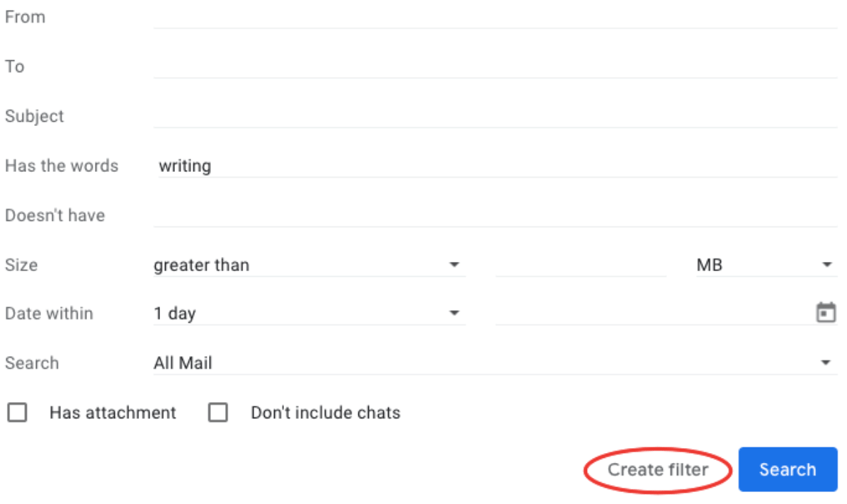Enable the Don't include chats checkbox
The height and width of the screenshot is (504, 847).
click(x=218, y=413)
